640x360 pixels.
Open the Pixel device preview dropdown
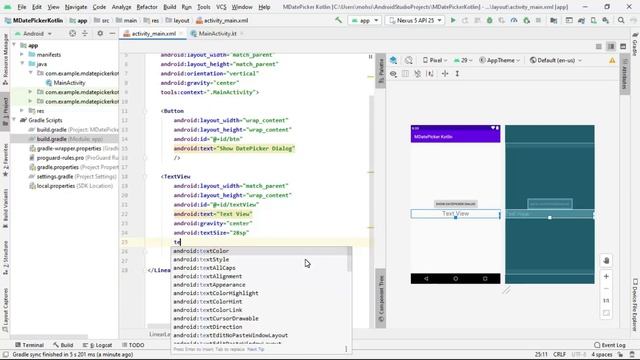pos(435,60)
